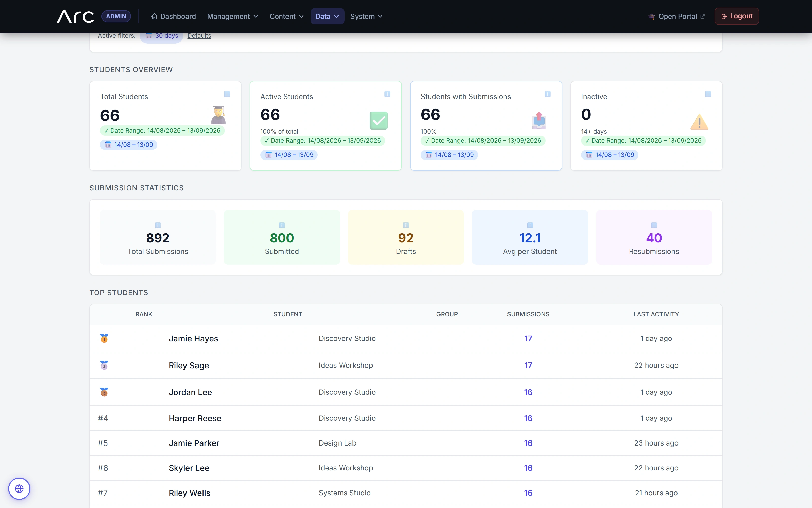Click the silver medal for Riley Sage
812x508 pixels.
click(x=104, y=365)
